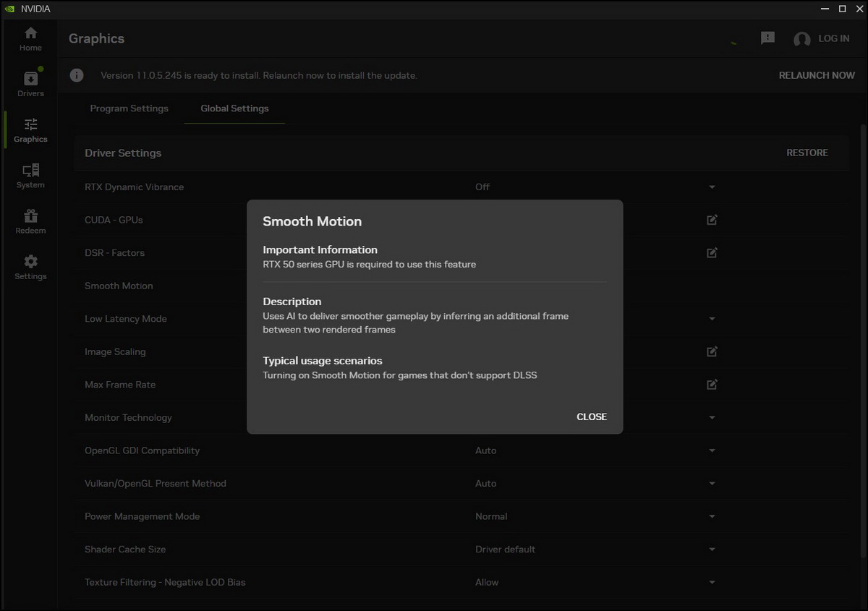Image resolution: width=868 pixels, height=611 pixels.
Task: Click the OpenGL GDI Compatibility label
Action: point(142,450)
